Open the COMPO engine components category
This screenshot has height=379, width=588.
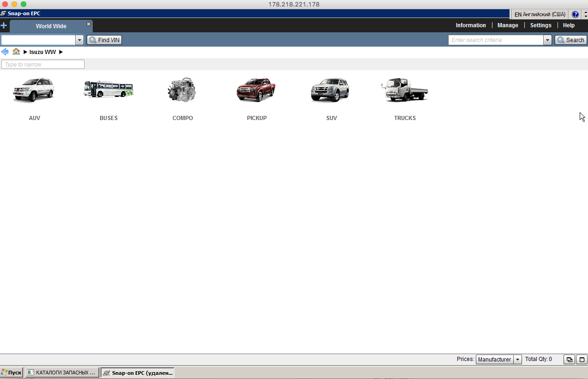pyautogui.click(x=182, y=90)
